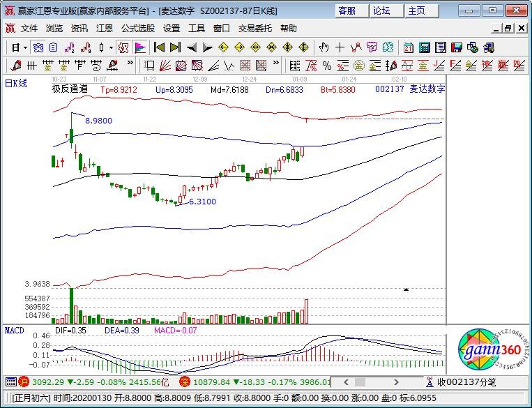Screen dimensions: 532x408
Task: Click the purple 节 festival icon
Action: pyautogui.click(x=372, y=47)
